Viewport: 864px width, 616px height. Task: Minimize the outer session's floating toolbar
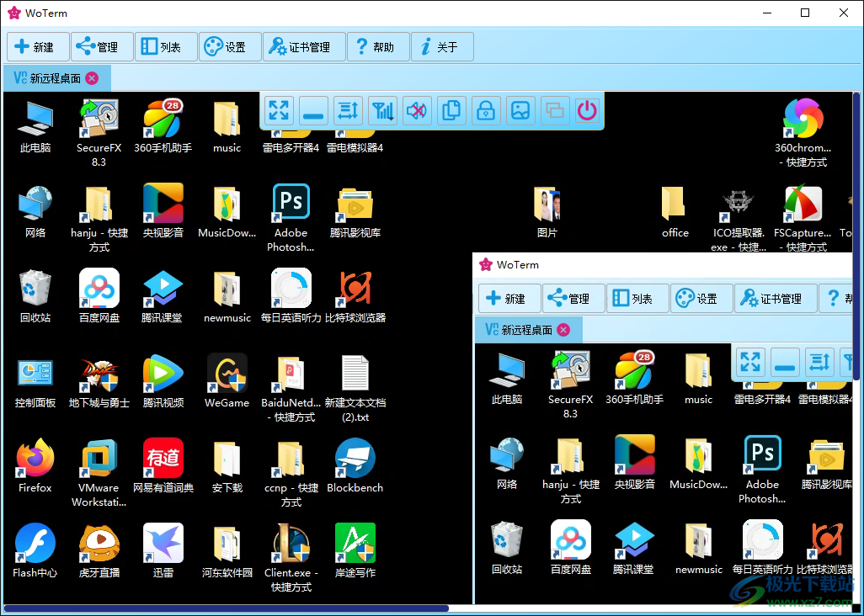(313, 110)
